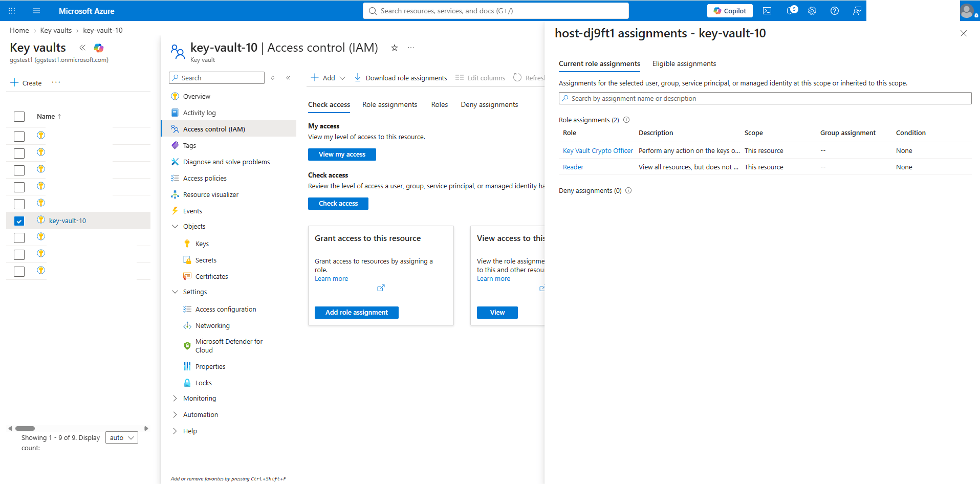Switch to Deny assignments tab
Screen dimensions: 980x484
tap(489, 104)
